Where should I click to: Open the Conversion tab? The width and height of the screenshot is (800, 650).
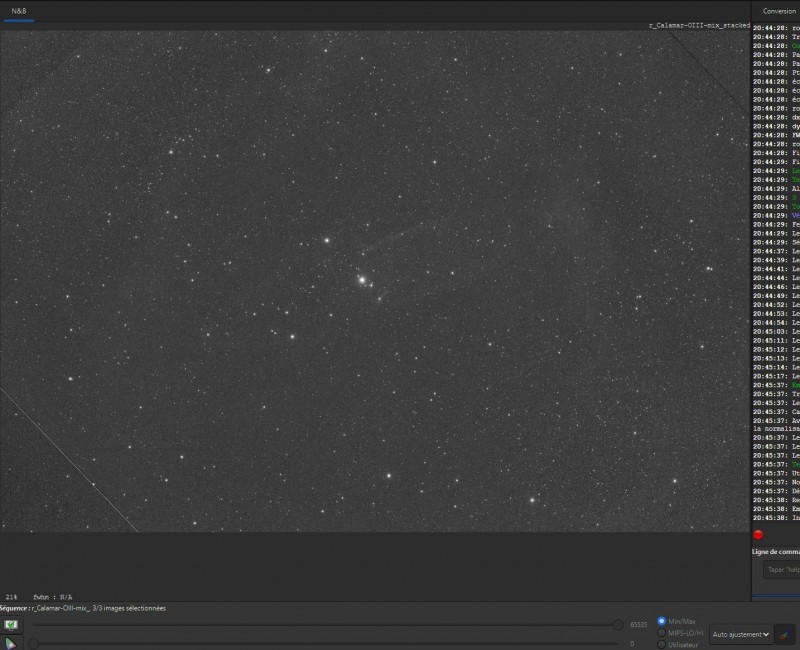coord(779,11)
